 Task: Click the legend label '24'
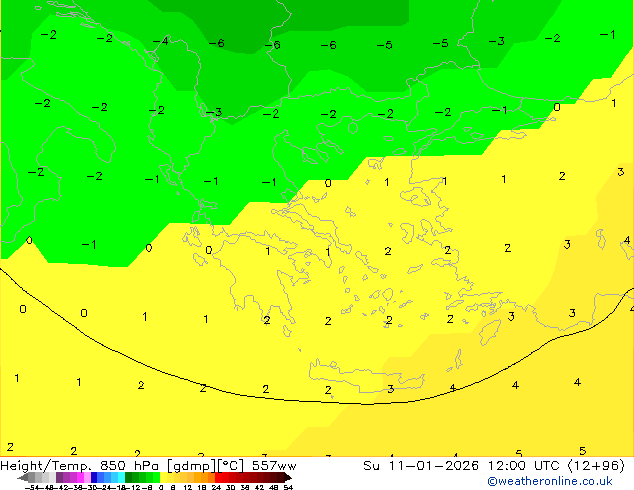(x=216, y=487)
